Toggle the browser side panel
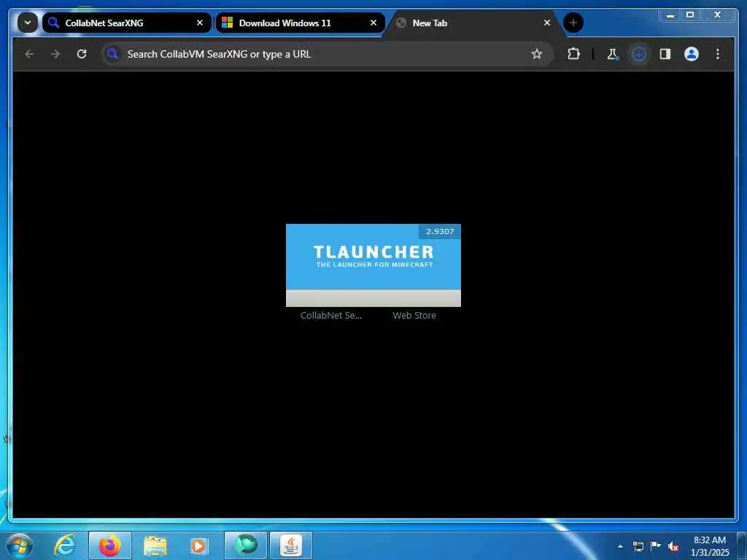The height and width of the screenshot is (560, 747). pos(665,54)
